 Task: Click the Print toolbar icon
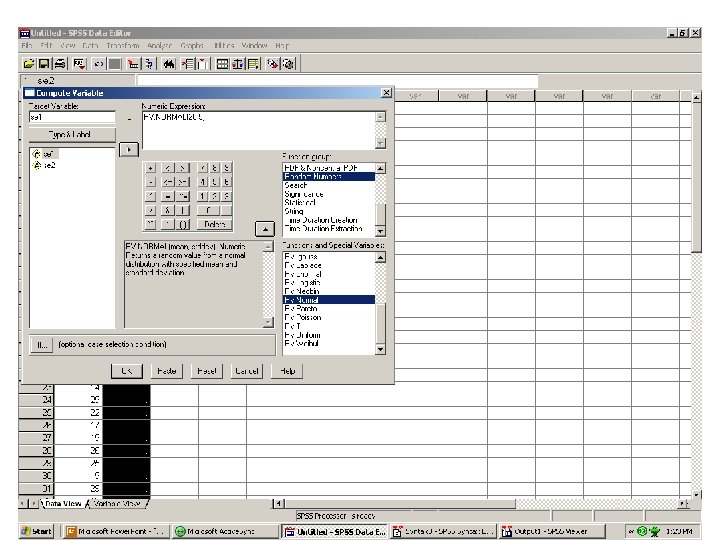click(x=60, y=64)
